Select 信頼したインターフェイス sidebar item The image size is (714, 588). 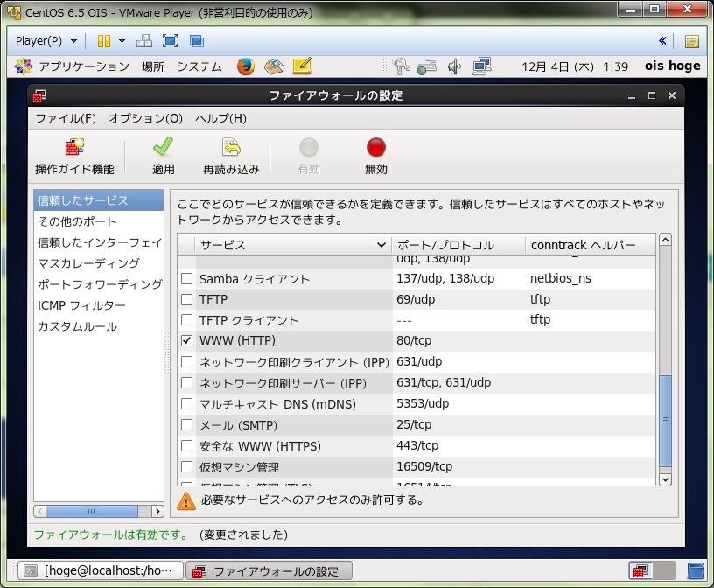click(99, 242)
